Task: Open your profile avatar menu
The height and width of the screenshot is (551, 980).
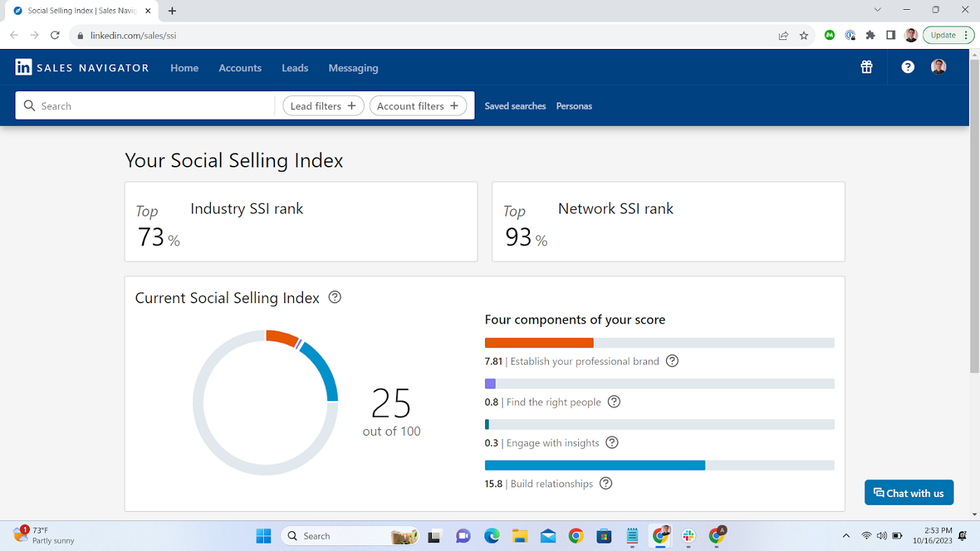Action: pyautogui.click(x=938, y=67)
